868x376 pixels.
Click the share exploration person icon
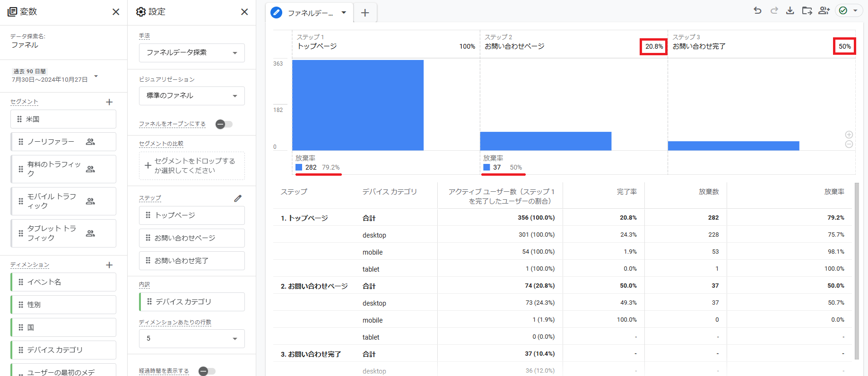(824, 11)
